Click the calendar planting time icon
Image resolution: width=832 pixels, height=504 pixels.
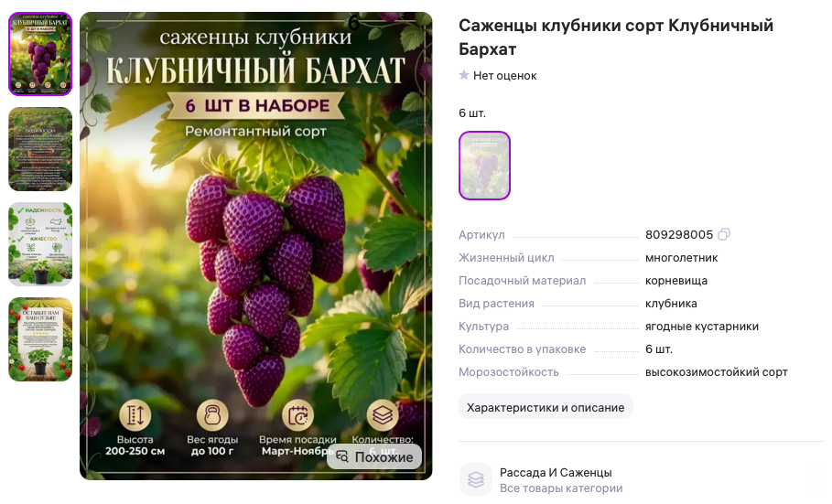coord(297,415)
